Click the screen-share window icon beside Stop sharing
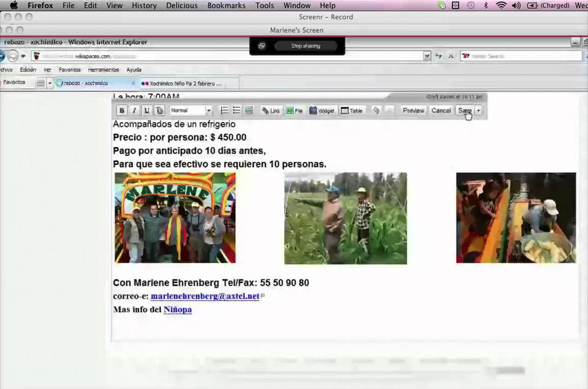 tap(262, 46)
